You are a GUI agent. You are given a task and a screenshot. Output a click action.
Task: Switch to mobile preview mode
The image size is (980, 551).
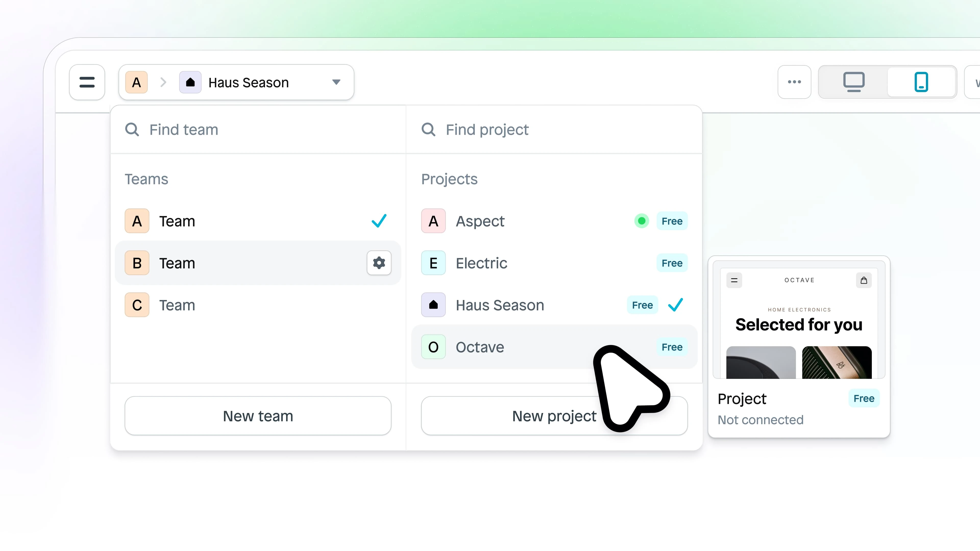pos(921,82)
